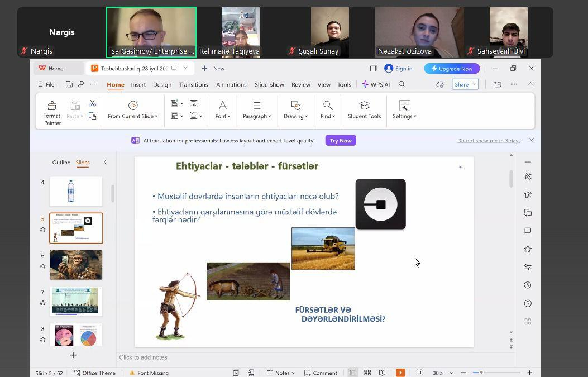588x377 pixels.
Task: Click the orange play slideshow button in status bar
Action: coord(400,373)
